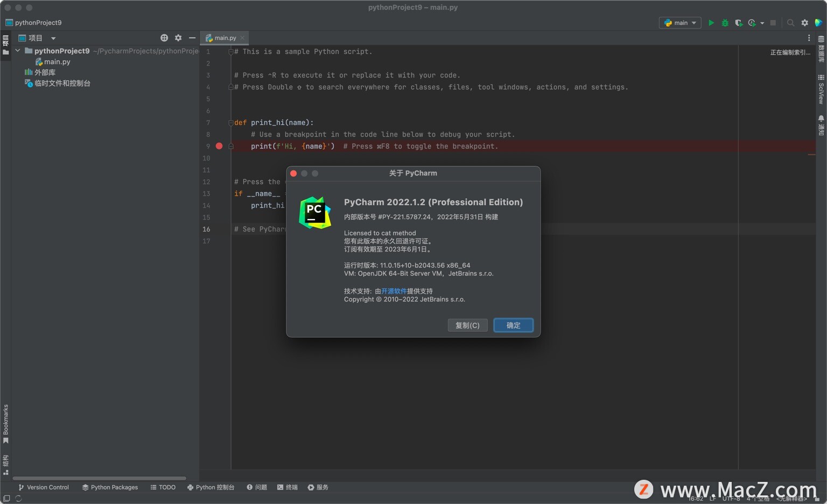Click the PyCharm logo in About dialog
Screen dimensions: 827x504
click(x=315, y=213)
